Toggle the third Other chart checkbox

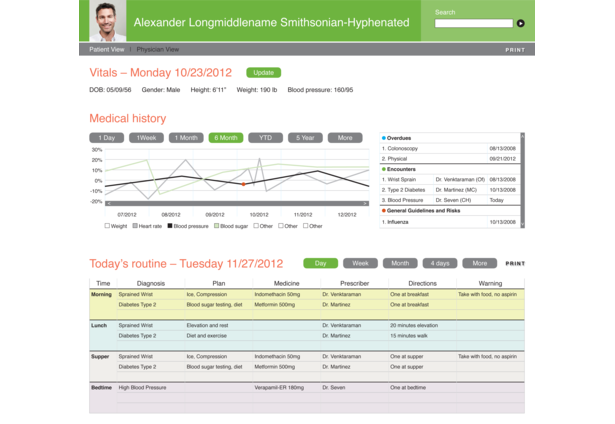(x=306, y=226)
